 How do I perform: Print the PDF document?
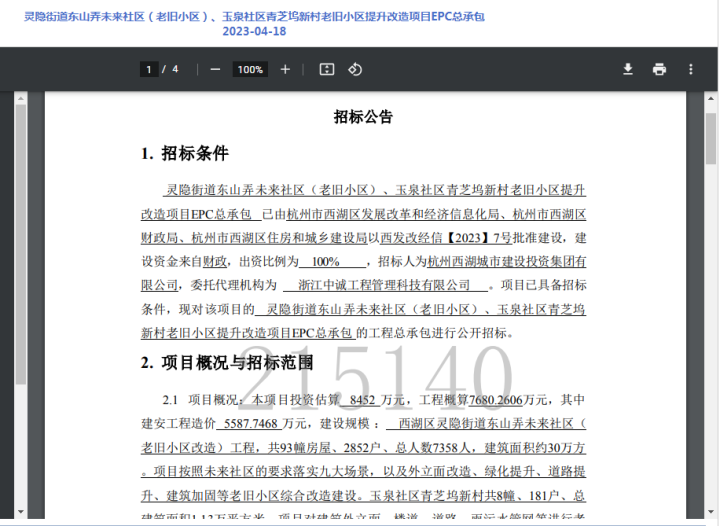pos(659,69)
